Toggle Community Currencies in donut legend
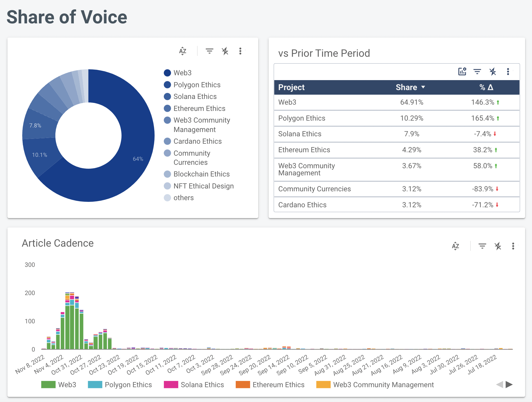This screenshot has width=532, height=402. coord(187,158)
